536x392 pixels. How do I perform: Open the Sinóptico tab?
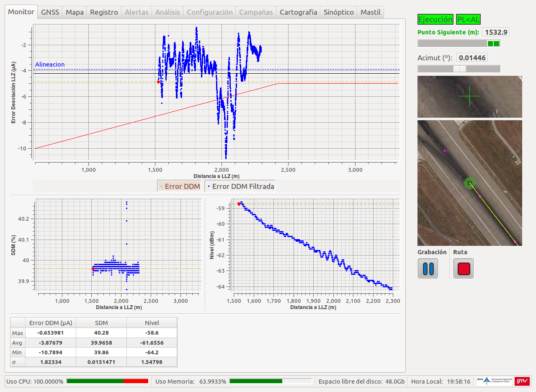coord(339,12)
